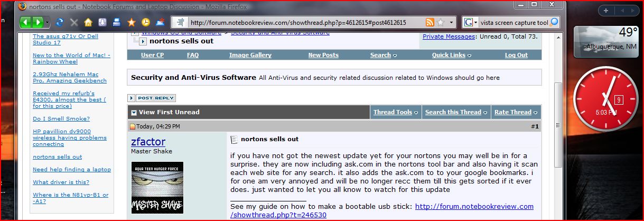Open 'What driver is this?' thread link
The image size is (644, 221).
pyautogui.click(x=60, y=182)
